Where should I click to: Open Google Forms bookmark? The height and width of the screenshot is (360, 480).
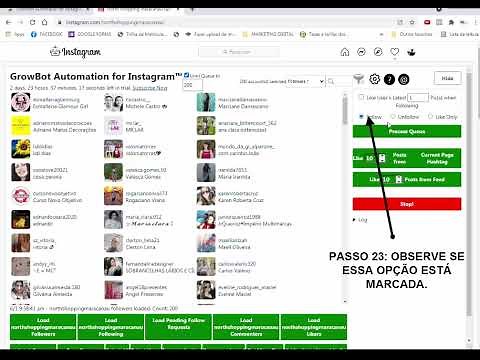pos(90,34)
